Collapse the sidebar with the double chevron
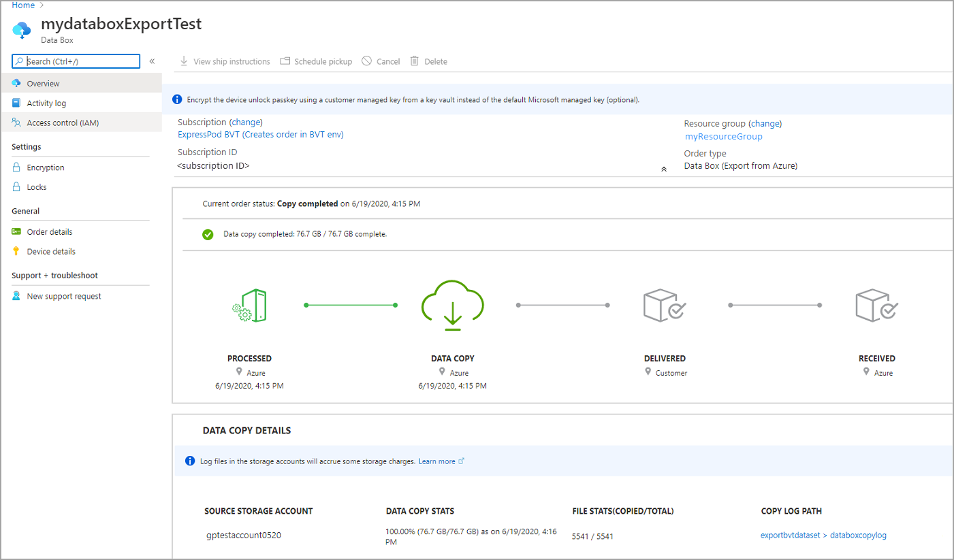The width and height of the screenshot is (954, 560). tap(152, 61)
